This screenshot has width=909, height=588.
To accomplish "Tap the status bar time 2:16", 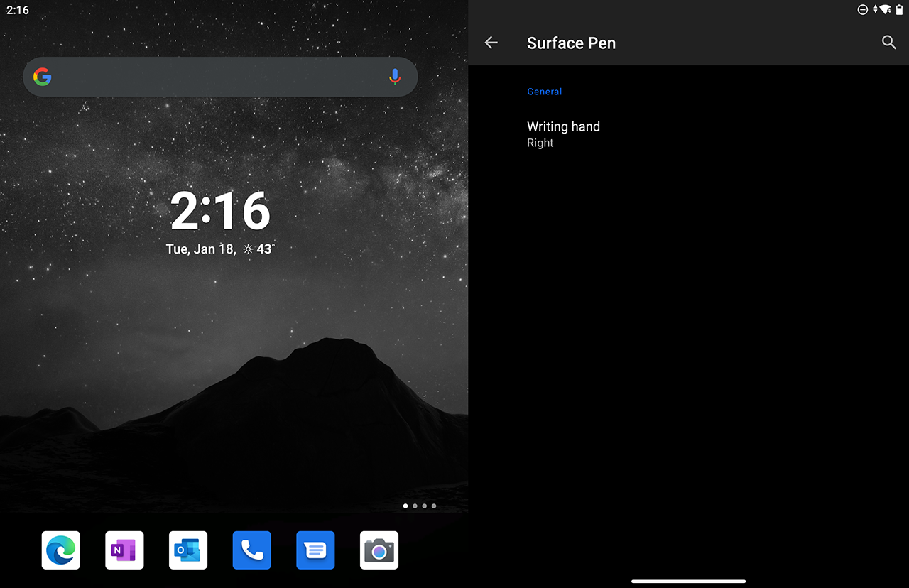I will tap(17, 10).
